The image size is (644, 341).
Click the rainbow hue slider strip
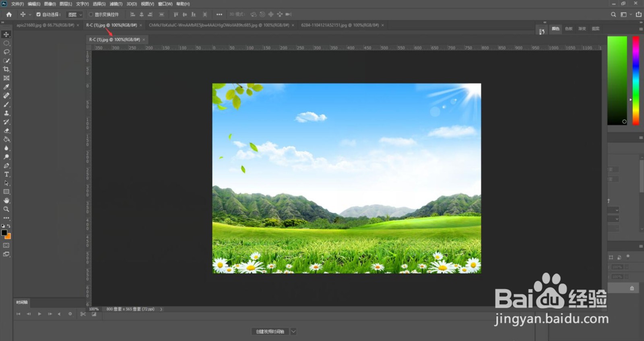pyautogui.click(x=636, y=80)
